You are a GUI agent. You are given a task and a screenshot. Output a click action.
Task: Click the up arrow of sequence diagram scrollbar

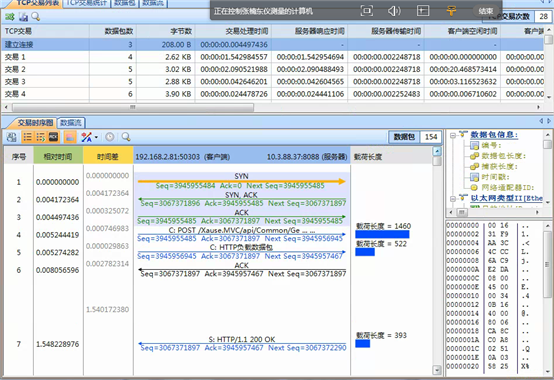click(437, 152)
